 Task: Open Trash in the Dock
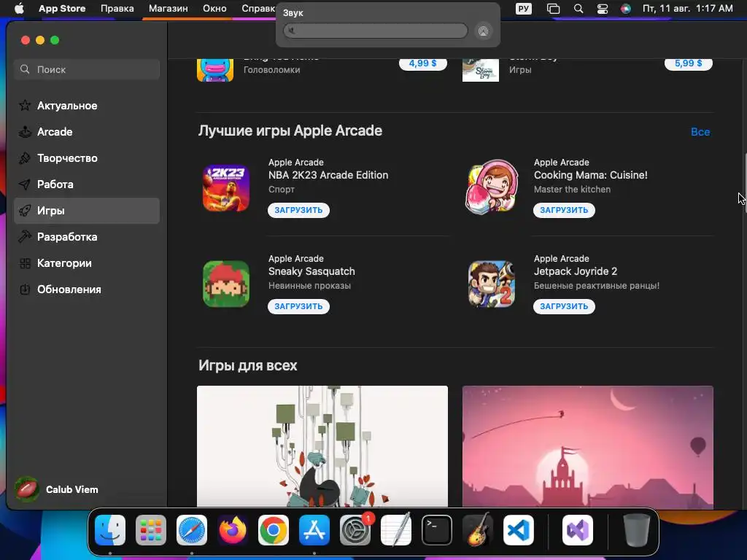[x=636, y=530]
